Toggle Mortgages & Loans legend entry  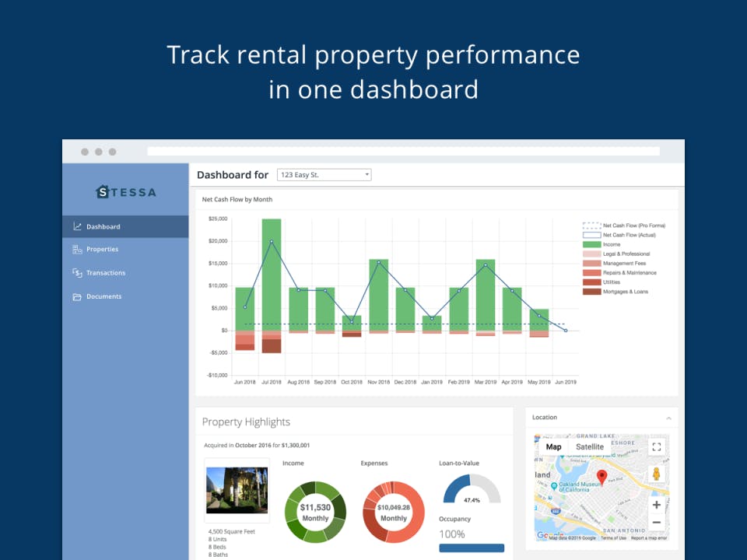pos(615,292)
